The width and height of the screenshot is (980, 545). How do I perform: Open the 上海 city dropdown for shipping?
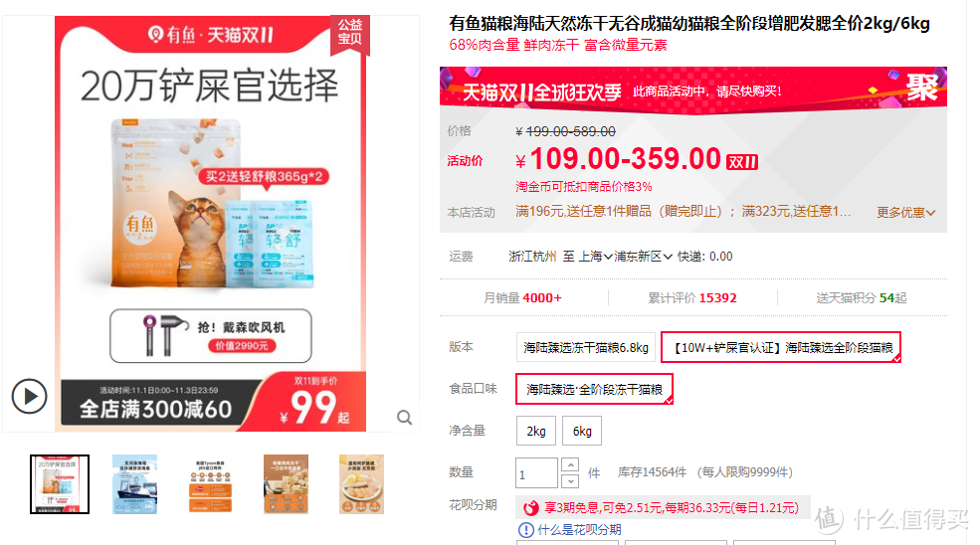tap(596, 257)
